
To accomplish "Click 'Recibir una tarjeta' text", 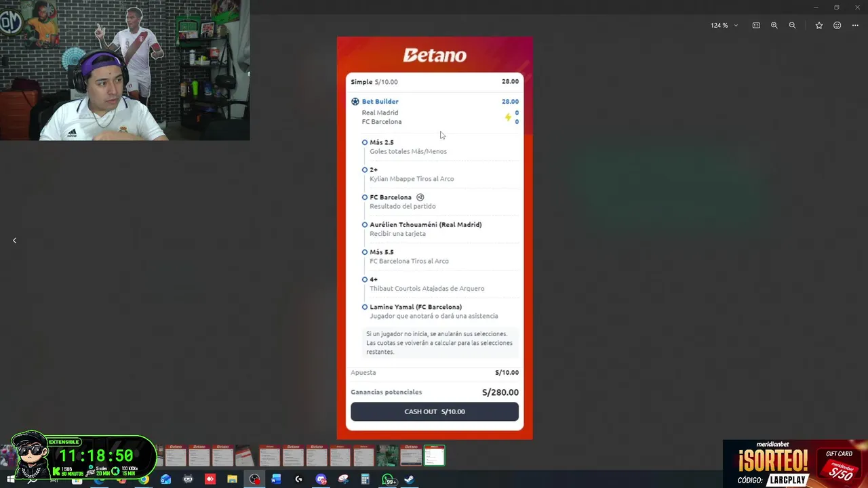I will click(x=397, y=234).
